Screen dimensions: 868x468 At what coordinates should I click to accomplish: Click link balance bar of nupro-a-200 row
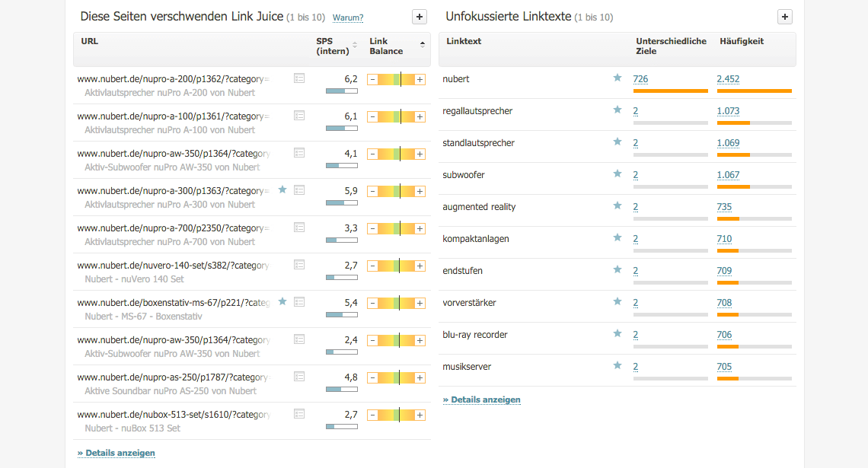(x=397, y=80)
